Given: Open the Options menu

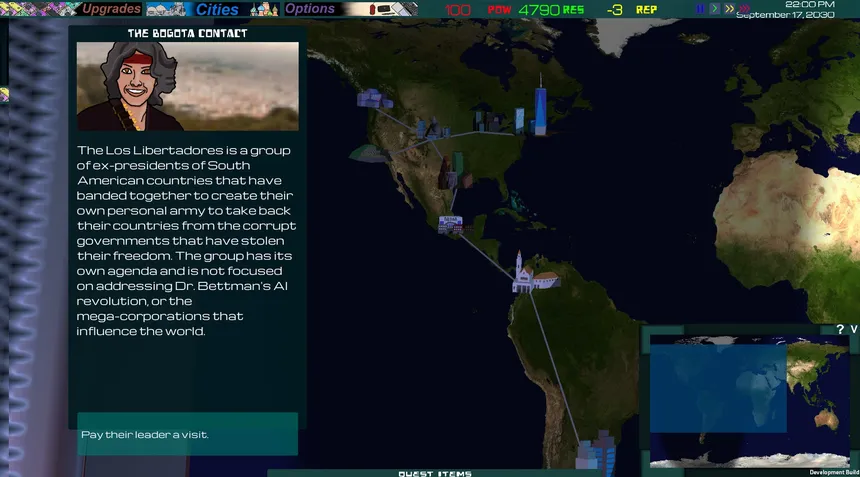Looking at the screenshot, I should click(310, 9).
